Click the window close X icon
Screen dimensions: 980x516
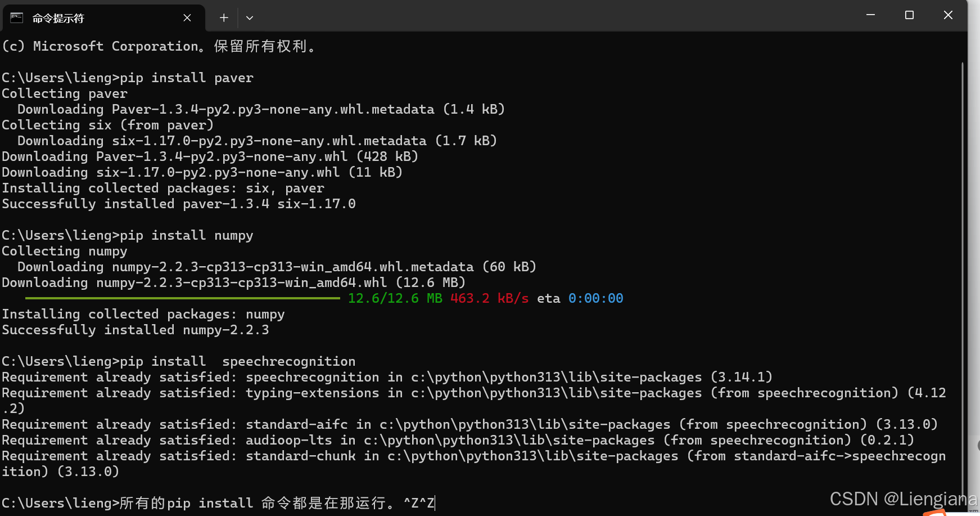click(x=948, y=15)
